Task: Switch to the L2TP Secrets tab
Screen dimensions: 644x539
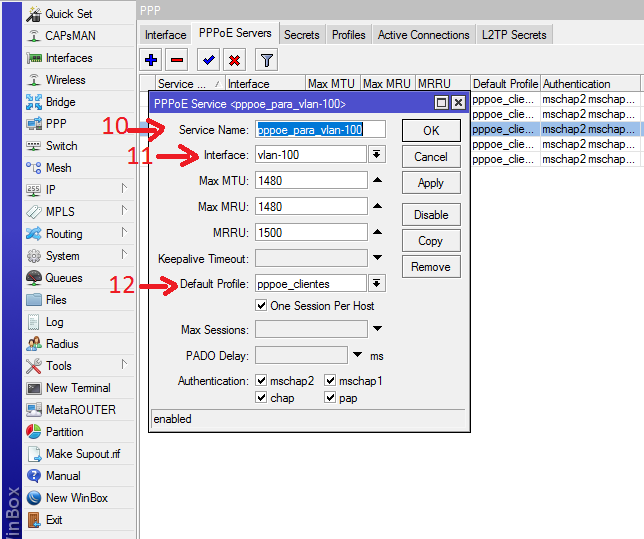Action: [514, 35]
